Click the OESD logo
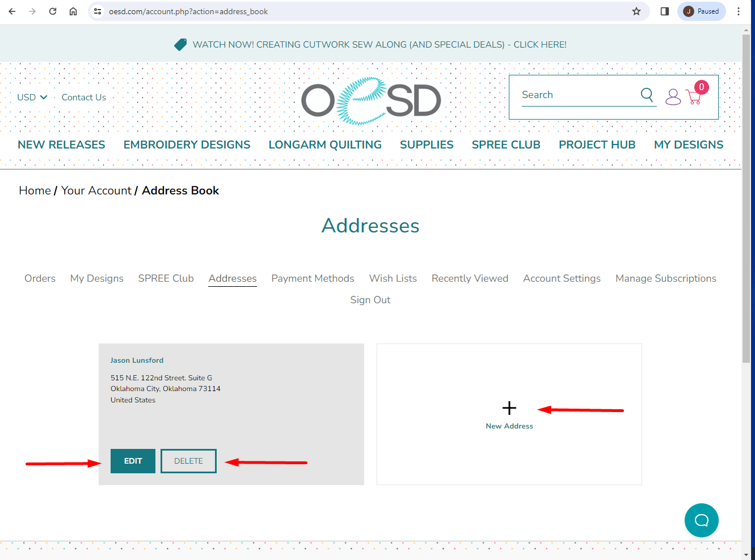 click(x=371, y=101)
